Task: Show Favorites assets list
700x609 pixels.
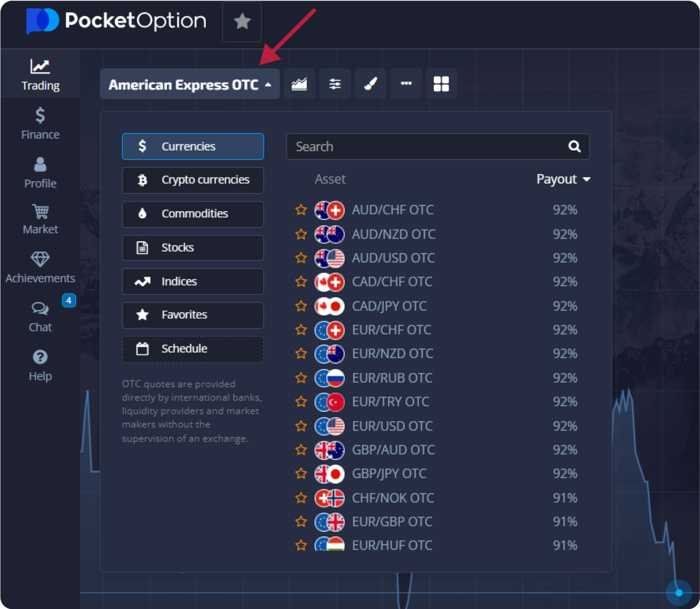Action: (193, 315)
